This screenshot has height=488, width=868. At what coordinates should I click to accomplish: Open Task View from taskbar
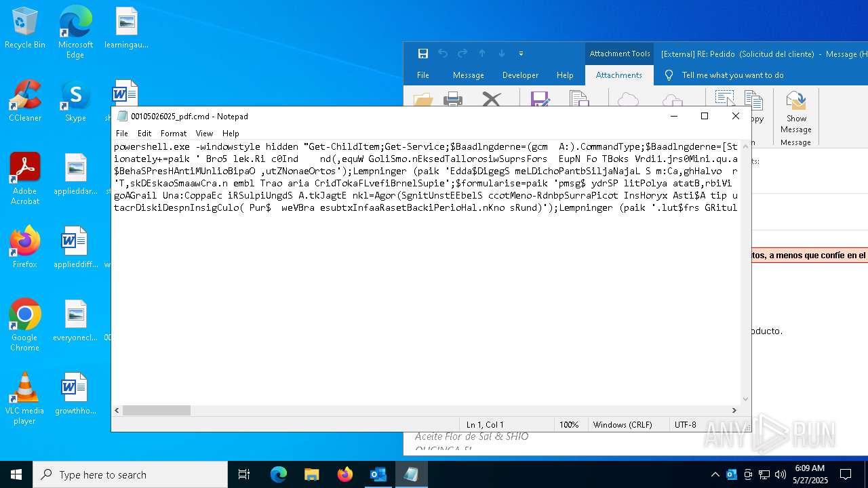[x=244, y=474]
